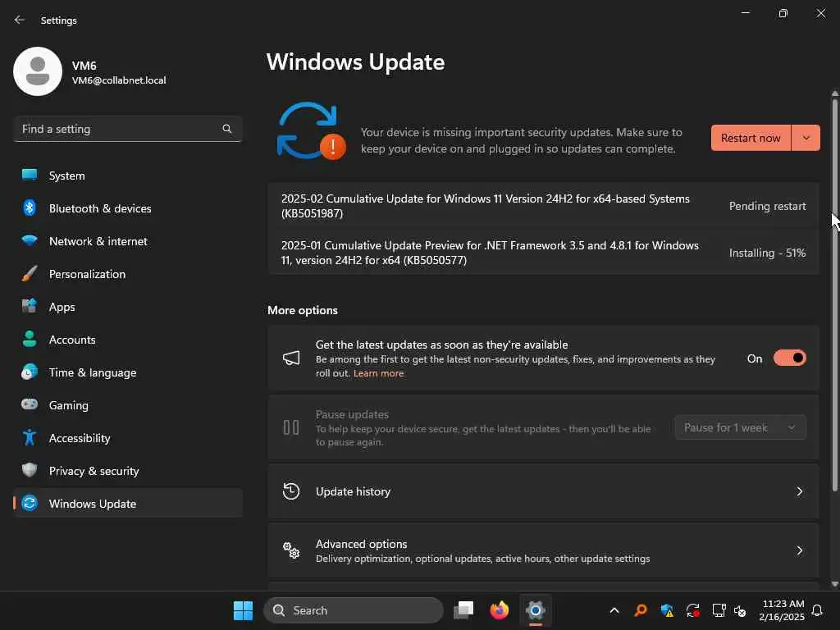Select the Apps category
Screen dimensions: 840x630
click(x=127, y=307)
